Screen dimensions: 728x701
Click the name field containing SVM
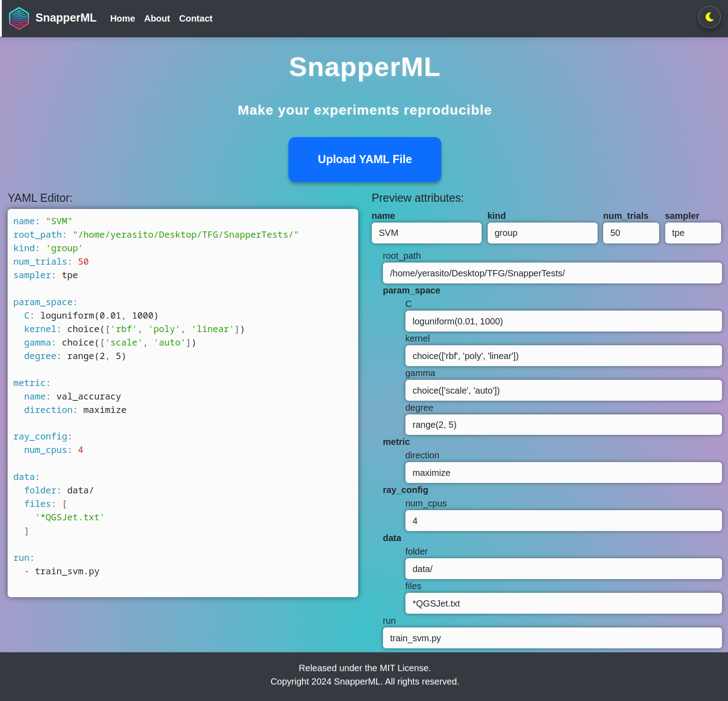[x=426, y=233]
